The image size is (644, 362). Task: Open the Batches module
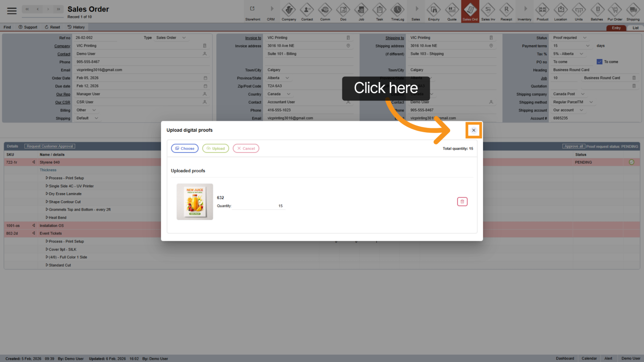tap(596, 11)
